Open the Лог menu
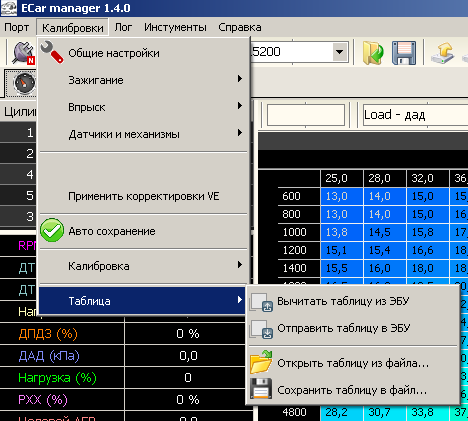The width and height of the screenshot is (468, 421). (123, 27)
